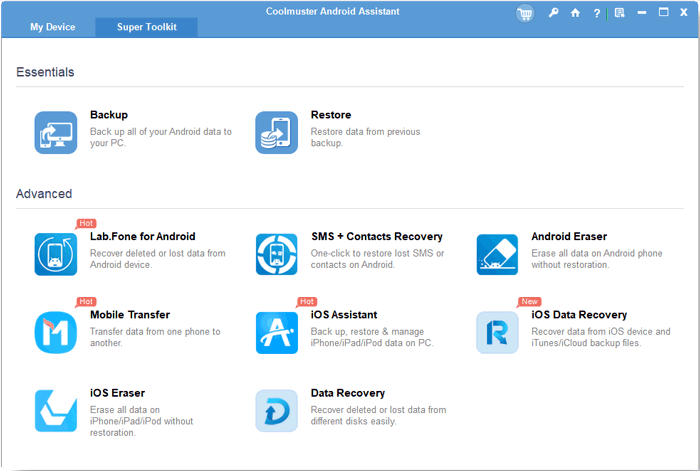Viewport: 700px width, 471px height.
Task: Click the Mobile Transfer title text
Action: coord(130,315)
